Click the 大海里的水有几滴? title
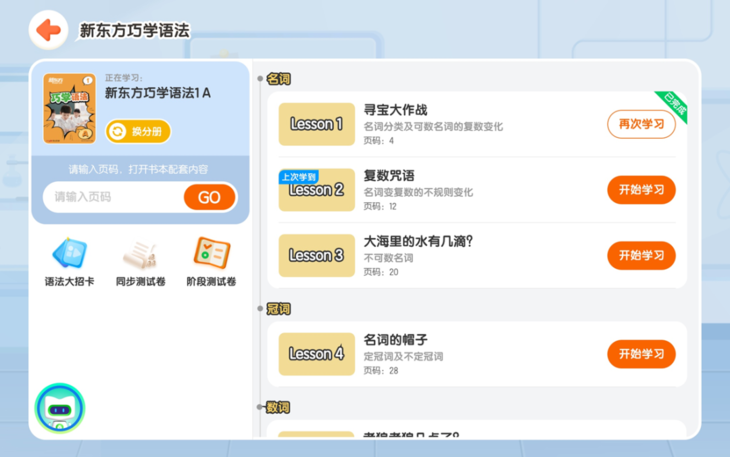Image resolution: width=730 pixels, height=457 pixels. point(418,242)
